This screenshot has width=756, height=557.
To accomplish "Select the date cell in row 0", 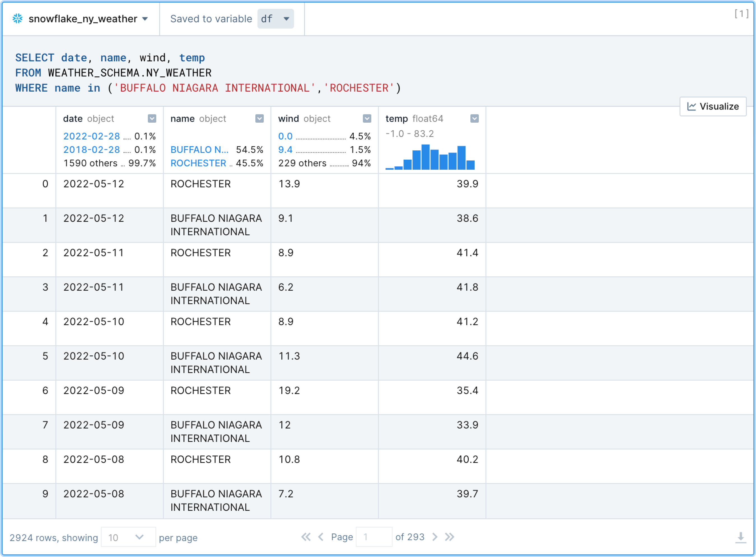I will [x=109, y=190].
